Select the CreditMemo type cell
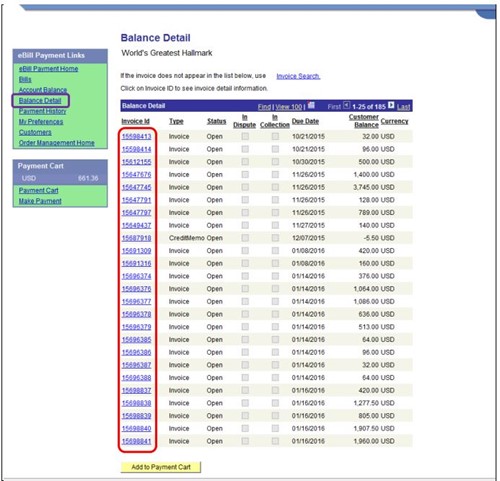Screen dimensions: 500x481 pyautogui.click(x=187, y=238)
